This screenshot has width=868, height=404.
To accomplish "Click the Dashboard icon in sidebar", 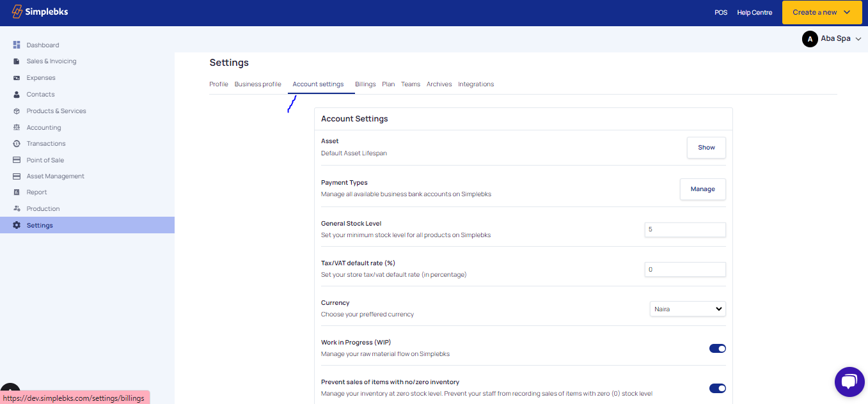I will [17, 45].
